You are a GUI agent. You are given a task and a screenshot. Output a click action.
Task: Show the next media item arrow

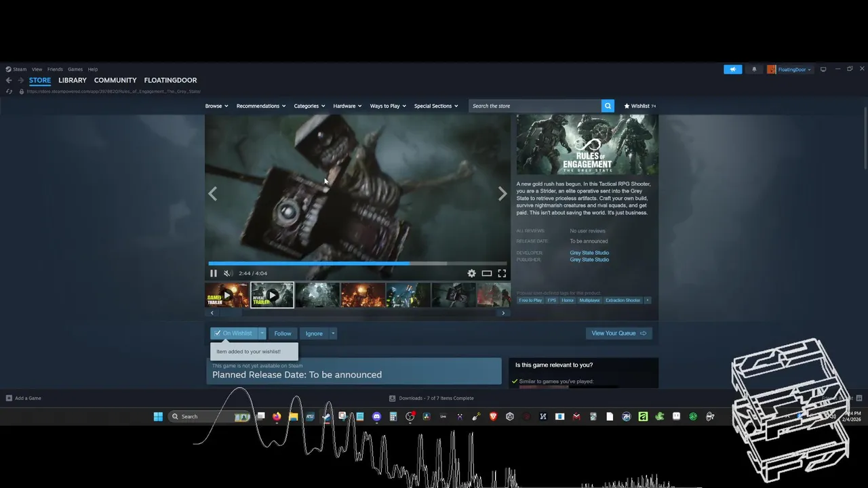coord(502,194)
